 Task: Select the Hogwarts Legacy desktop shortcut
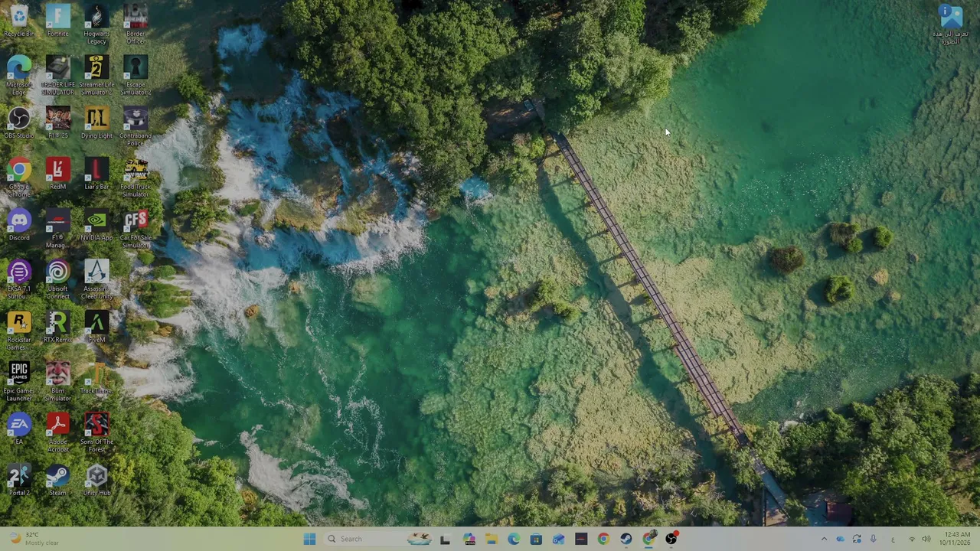(x=96, y=24)
